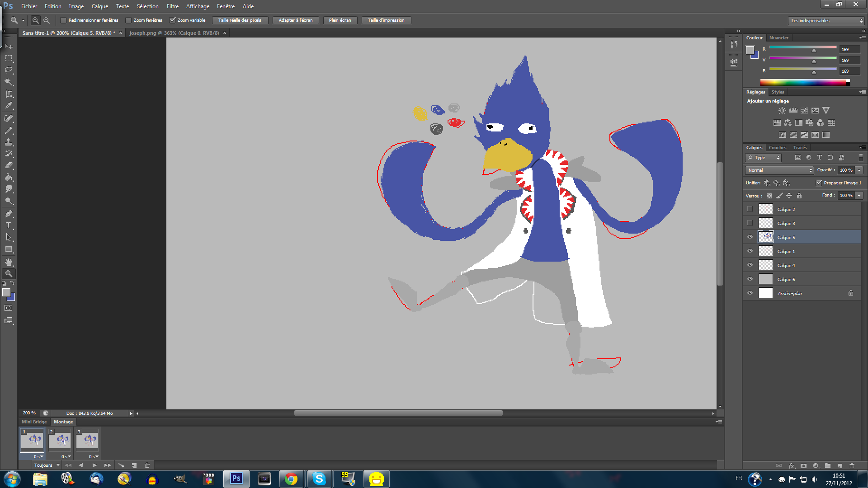Click Taille d'impression button

coord(386,20)
